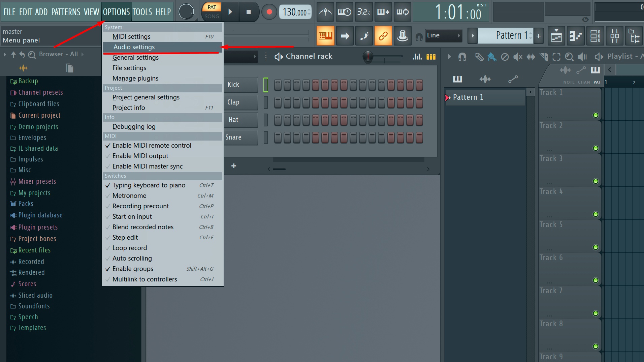Select the playlist pencil draw tool
The width and height of the screenshot is (644, 362).
(479, 57)
